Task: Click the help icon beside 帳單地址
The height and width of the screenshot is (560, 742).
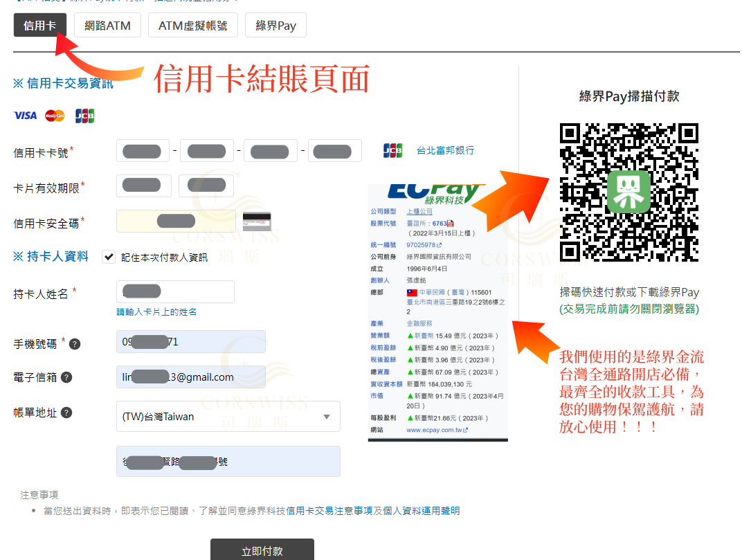Action: [66, 413]
